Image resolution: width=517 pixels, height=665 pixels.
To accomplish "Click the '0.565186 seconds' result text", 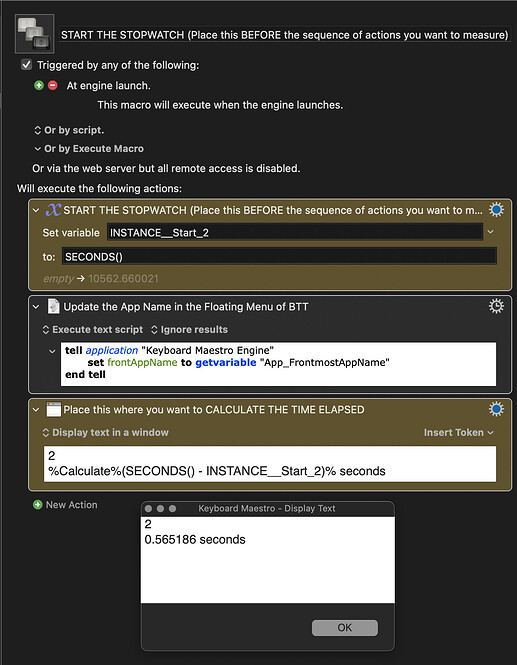I will (195, 539).
